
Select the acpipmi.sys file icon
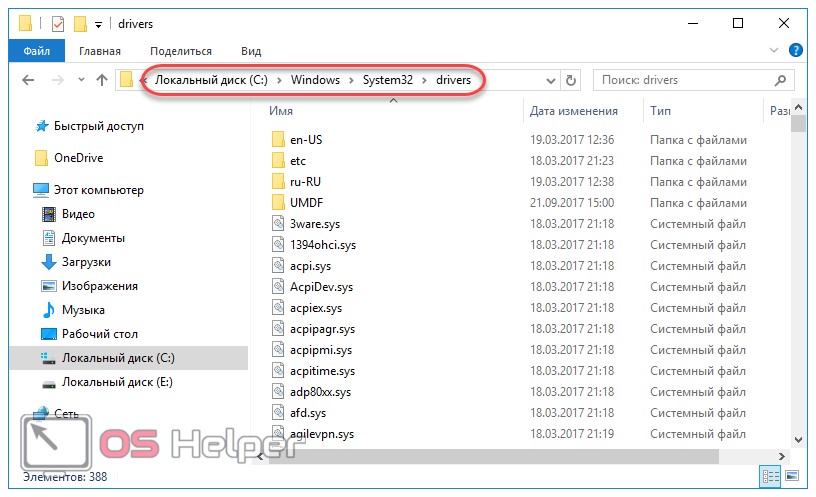(278, 349)
